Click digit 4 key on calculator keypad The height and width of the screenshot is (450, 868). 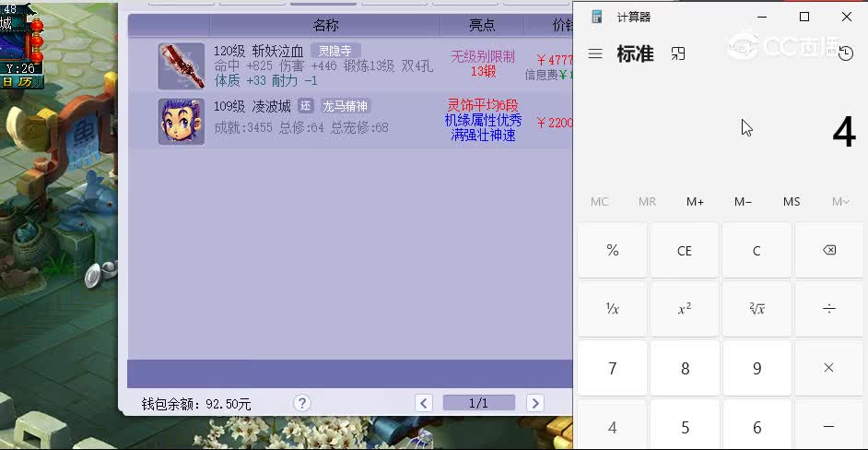(612, 426)
